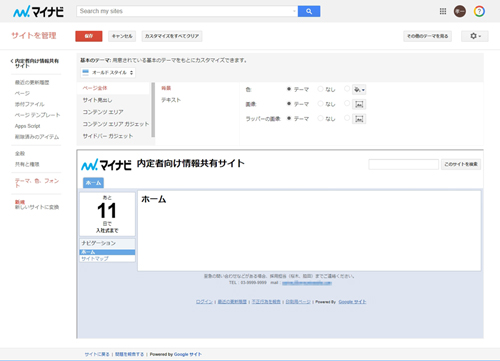
Task: Select the テキスト property
Action: coord(171,100)
